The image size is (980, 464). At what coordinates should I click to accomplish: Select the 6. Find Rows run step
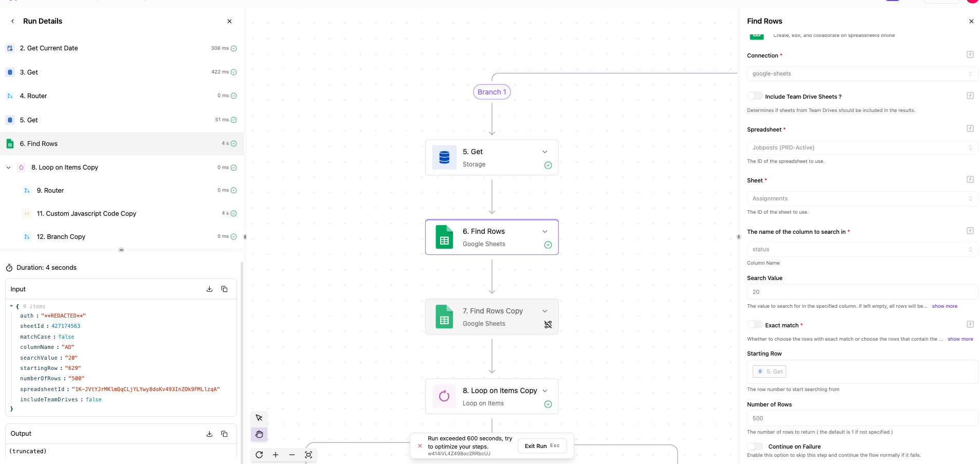[39, 144]
